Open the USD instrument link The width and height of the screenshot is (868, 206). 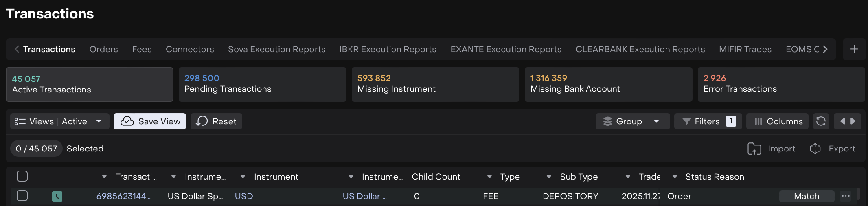tap(244, 196)
